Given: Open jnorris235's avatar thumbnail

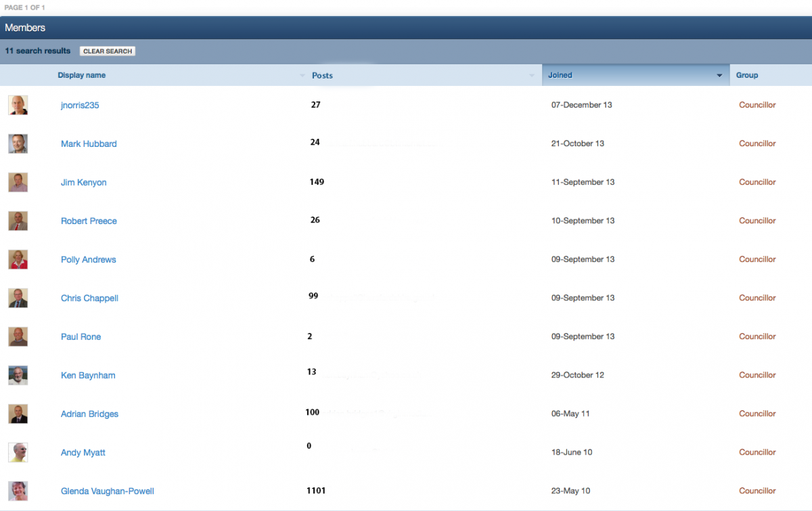Looking at the screenshot, I should [18, 105].
